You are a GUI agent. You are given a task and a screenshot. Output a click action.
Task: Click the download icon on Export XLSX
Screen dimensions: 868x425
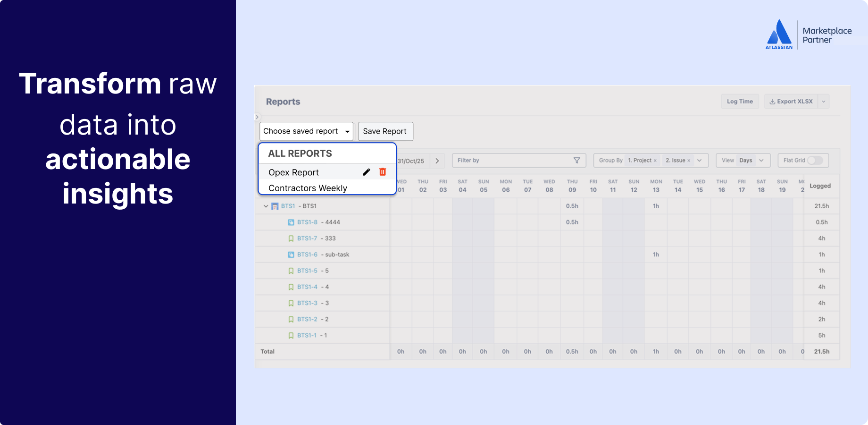772,101
